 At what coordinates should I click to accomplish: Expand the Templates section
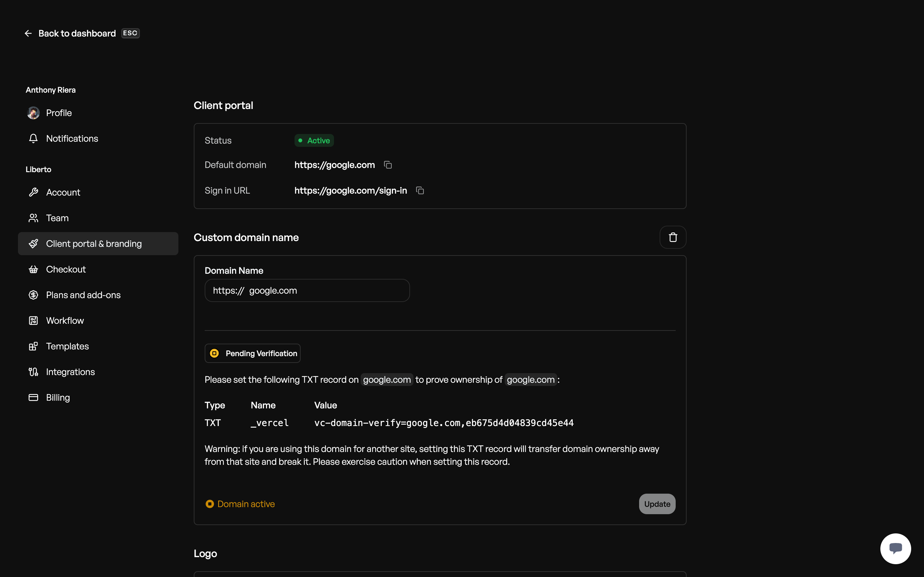[x=67, y=346]
